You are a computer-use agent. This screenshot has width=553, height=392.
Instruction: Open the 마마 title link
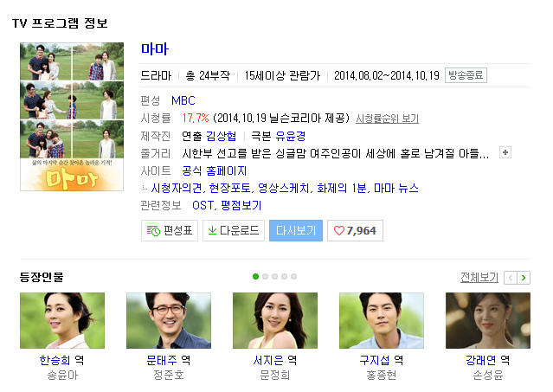pyautogui.click(x=155, y=48)
